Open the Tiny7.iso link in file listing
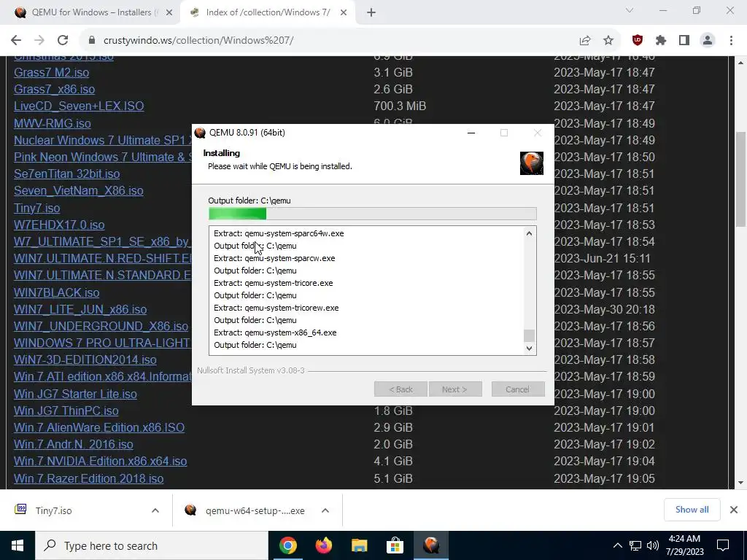The width and height of the screenshot is (747, 560). point(36,208)
